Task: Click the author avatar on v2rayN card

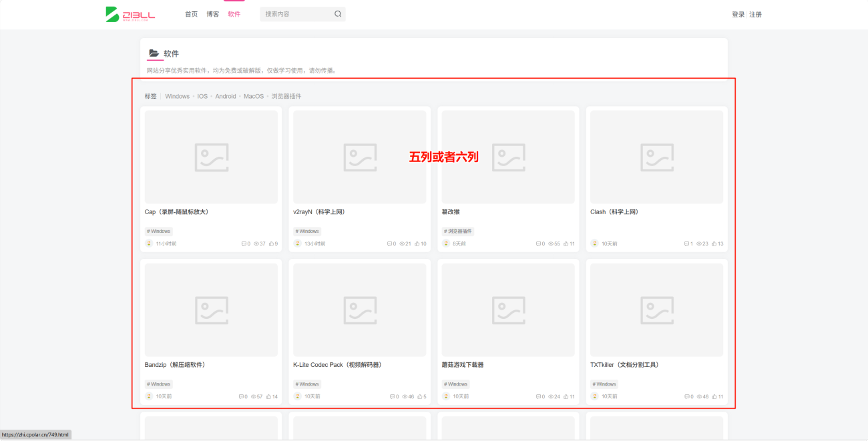Action: click(298, 244)
